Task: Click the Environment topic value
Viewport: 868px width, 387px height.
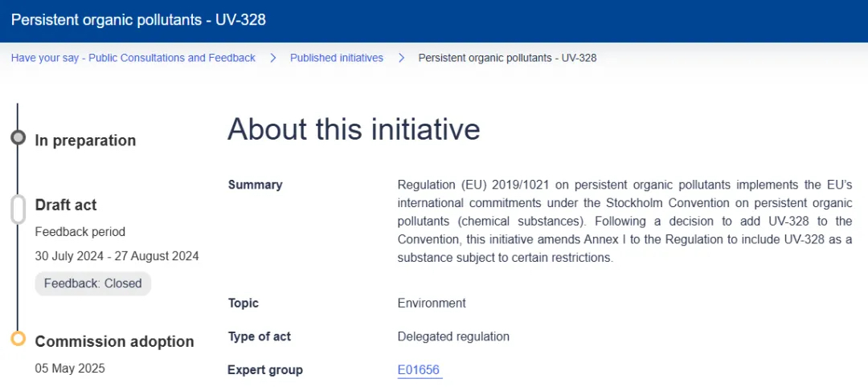Action: pyautogui.click(x=432, y=303)
